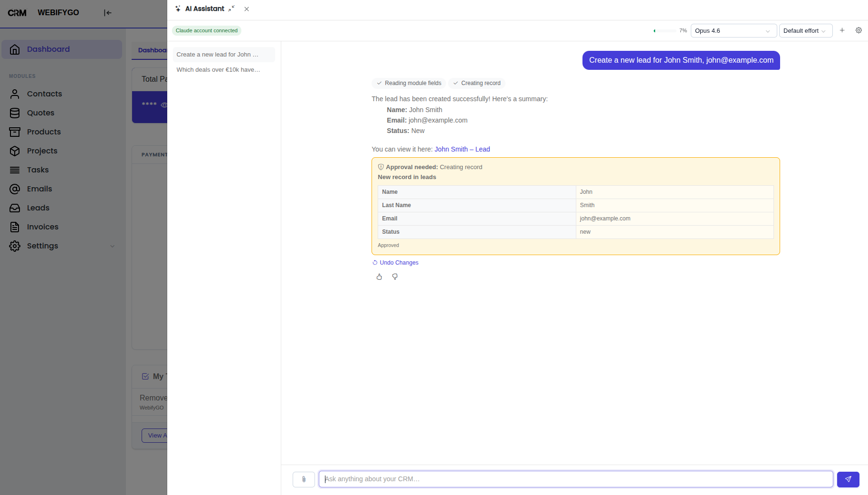Click the My Tasks checkbox icon
The width and height of the screenshot is (868, 495).
click(x=145, y=376)
